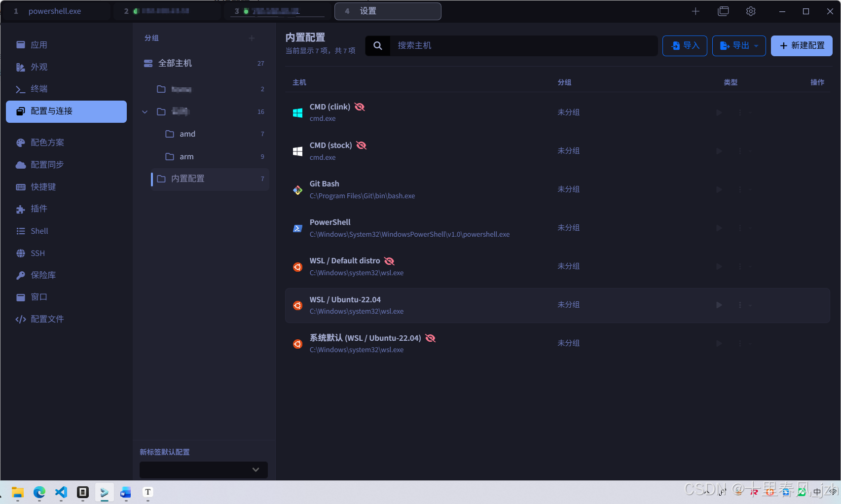
Task: Click the 主机 column header
Action: click(299, 82)
